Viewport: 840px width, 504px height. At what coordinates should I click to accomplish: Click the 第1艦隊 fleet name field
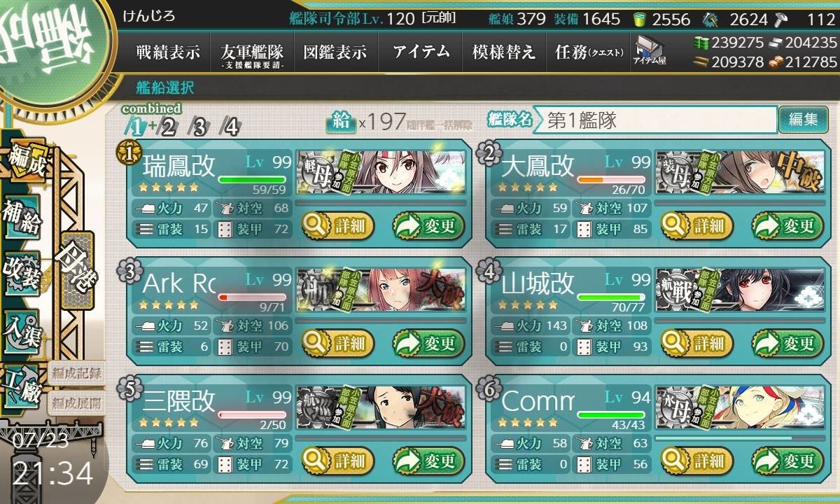point(661,120)
